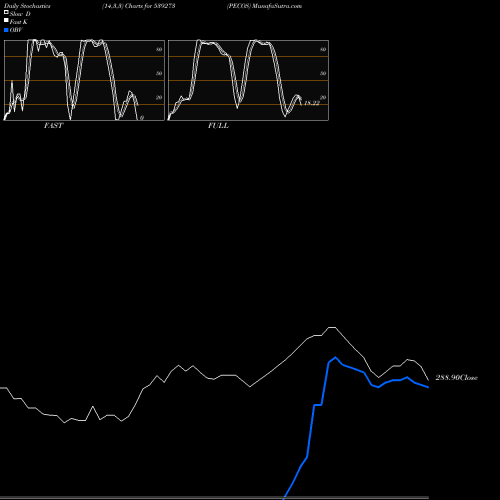Click the blue OBV legend swatch
The height and width of the screenshot is (500, 500).
[x=6, y=30]
